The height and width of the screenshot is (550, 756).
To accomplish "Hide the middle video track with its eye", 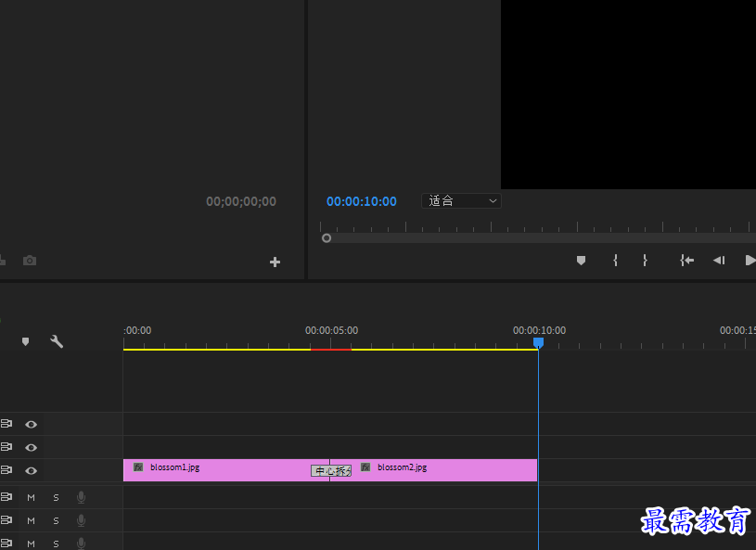I will pyautogui.click(x=31, y=447).
